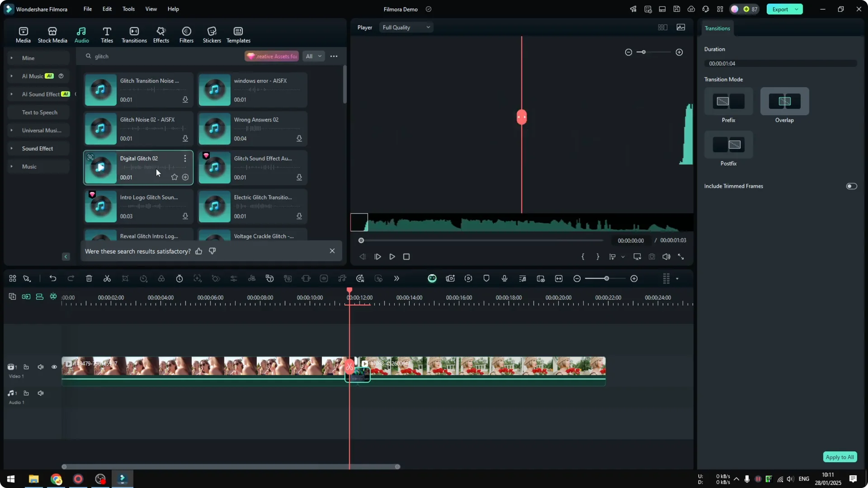
Task: Switch to the Templates tab
Action: (238, 34)
